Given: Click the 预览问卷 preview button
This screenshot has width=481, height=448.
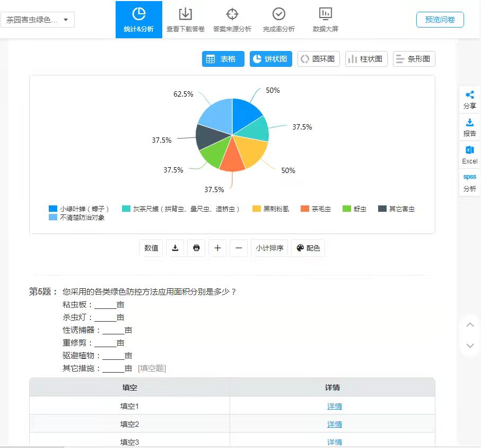Looking at the screenshot, I should click(x=440, y=20).
